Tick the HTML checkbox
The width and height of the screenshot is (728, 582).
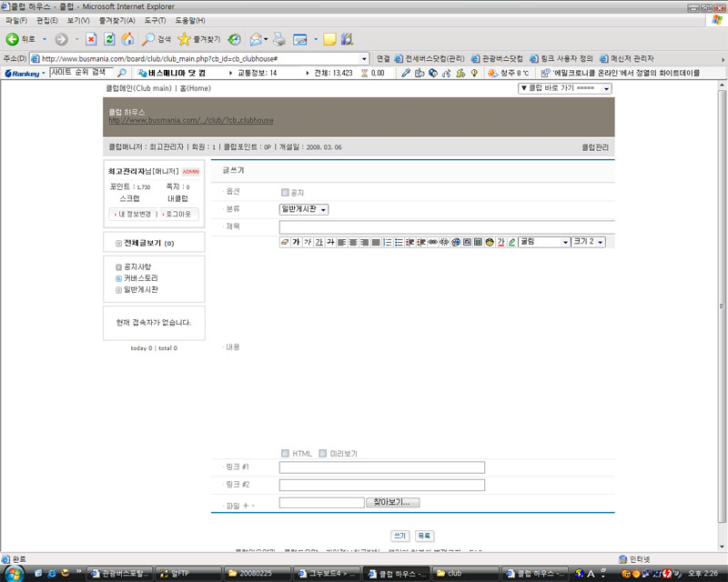(285, 453)
